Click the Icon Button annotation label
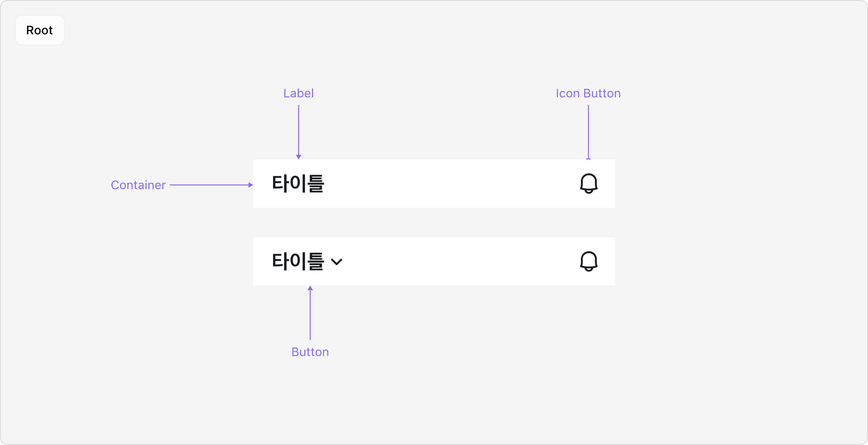 [x=588, y=93]
